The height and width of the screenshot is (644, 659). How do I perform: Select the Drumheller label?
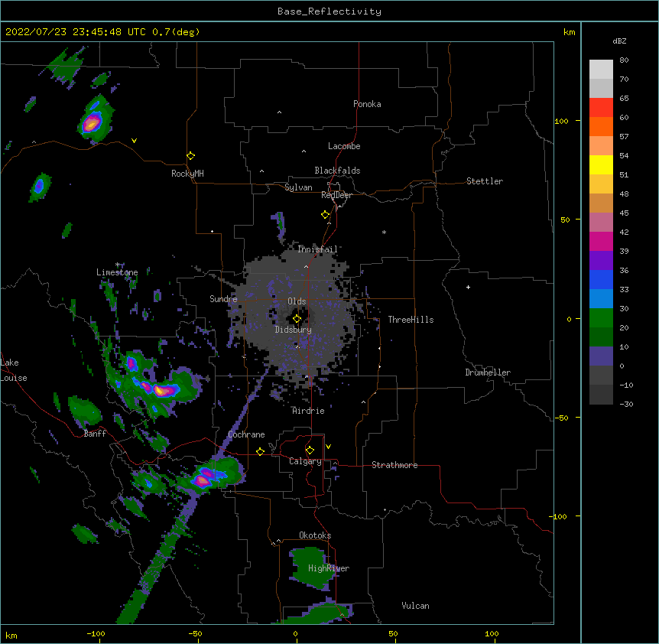click(x=488, y=372)
